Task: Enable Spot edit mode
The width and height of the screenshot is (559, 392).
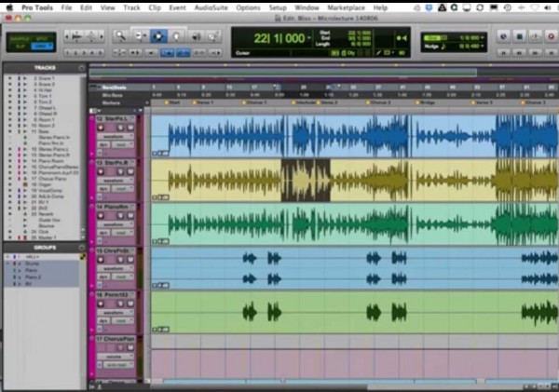Action: [x=42, y=38]
